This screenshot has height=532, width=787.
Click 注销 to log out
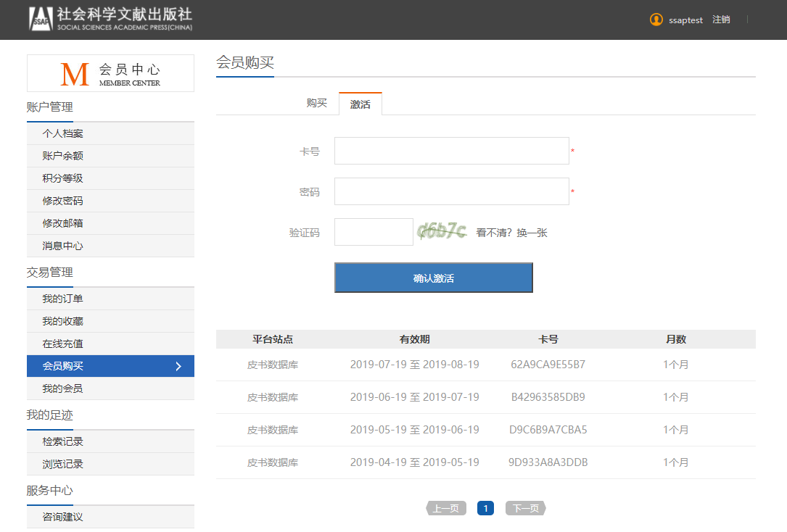[x=721, y=20]
